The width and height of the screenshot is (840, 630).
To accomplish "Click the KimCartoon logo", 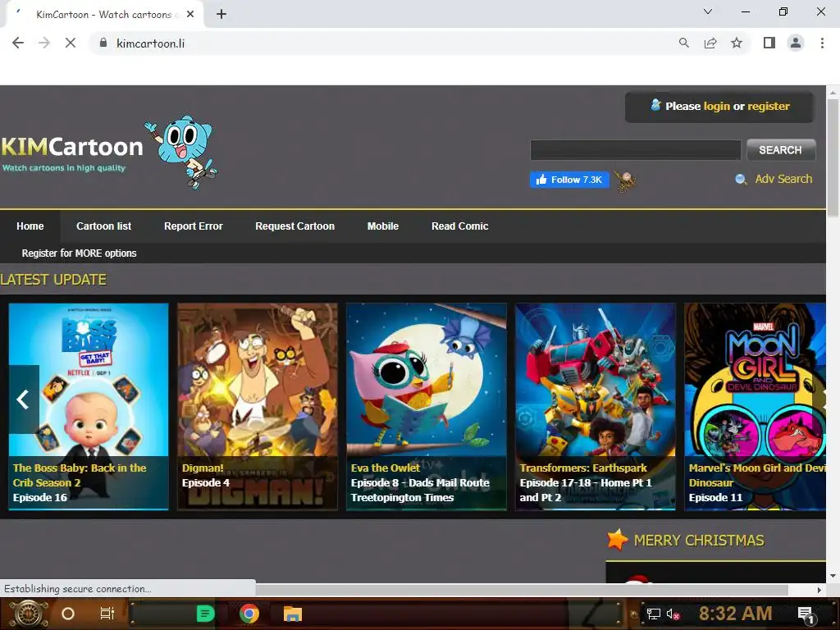I will click(72, 153).
